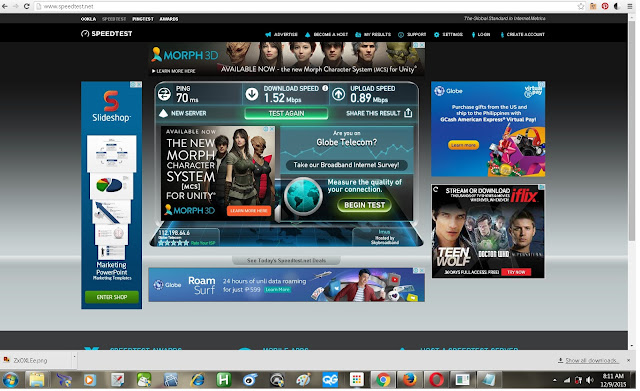Viewport: 640px width, 391px height.
Task: Switch to the Pingtest tab
Action: point(143,19)
